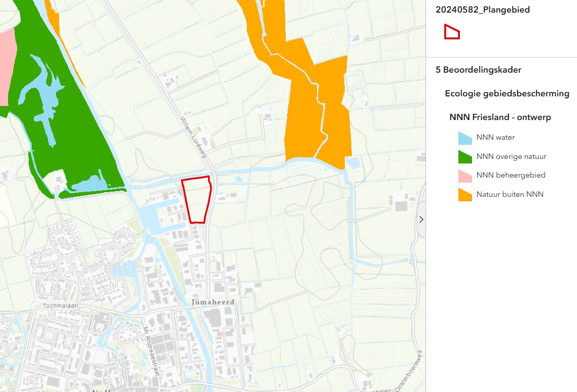Viewport: 577px width, 392px height.
Task: Click the red Plangebied polygon legend symbol
Action: (x=452, y=32)
